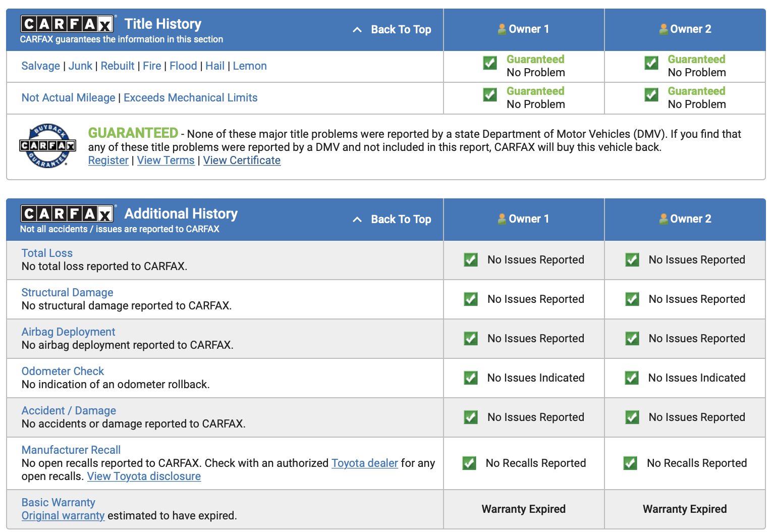This screenshot has height=532, width=772.
Task: Click the Title History section title
Action: coord(163,24)
